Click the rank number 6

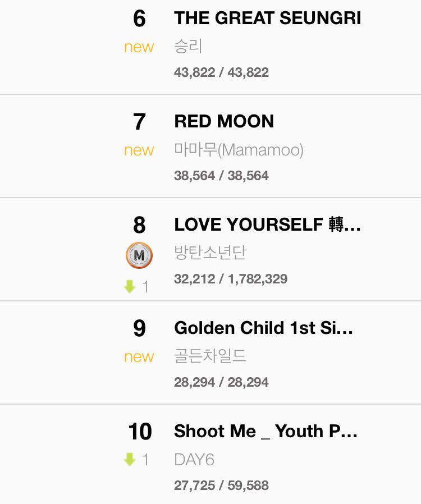click(139, 19)
